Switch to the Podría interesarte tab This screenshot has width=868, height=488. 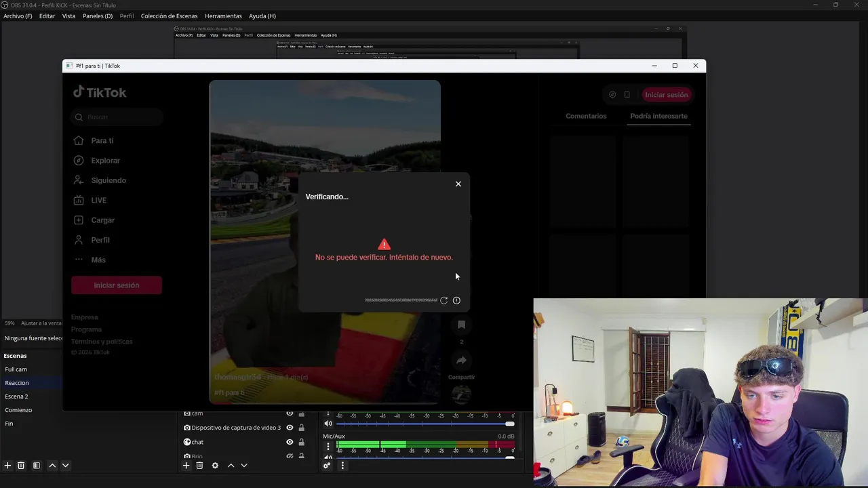[658, 116]
